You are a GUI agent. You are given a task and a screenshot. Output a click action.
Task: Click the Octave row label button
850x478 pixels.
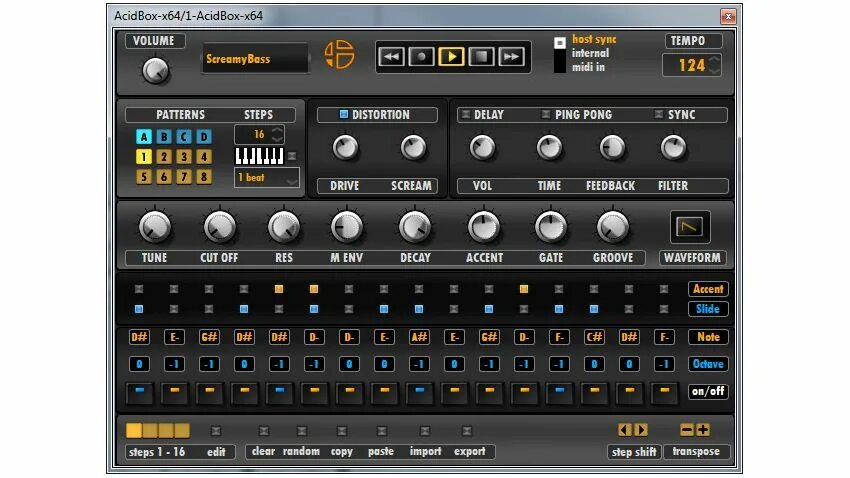pos(708,364)
